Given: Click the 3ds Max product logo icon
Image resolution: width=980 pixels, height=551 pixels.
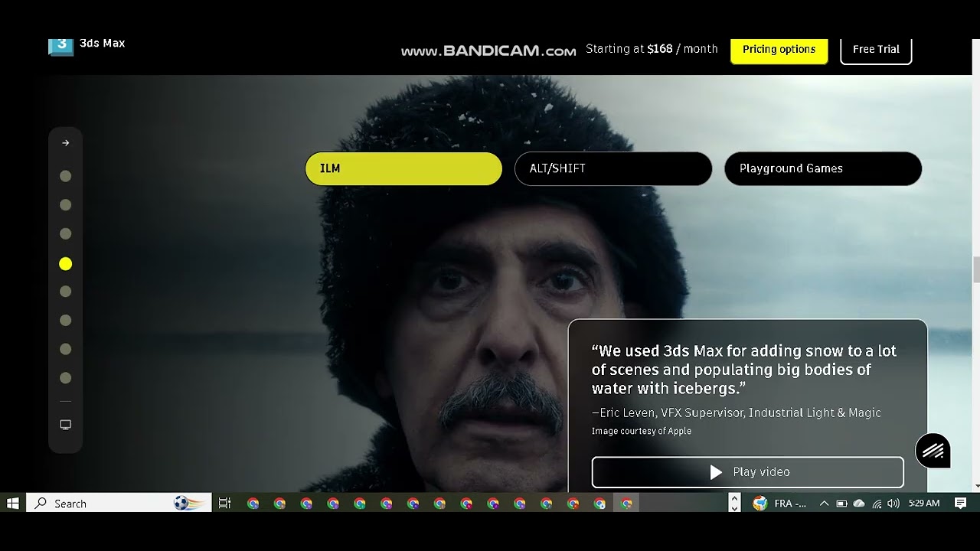Looking at the screenshot, I should click(61, 46).
